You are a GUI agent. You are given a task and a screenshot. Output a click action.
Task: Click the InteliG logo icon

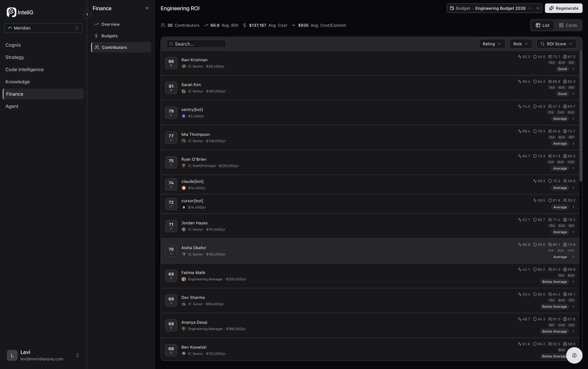pos(11,12)
